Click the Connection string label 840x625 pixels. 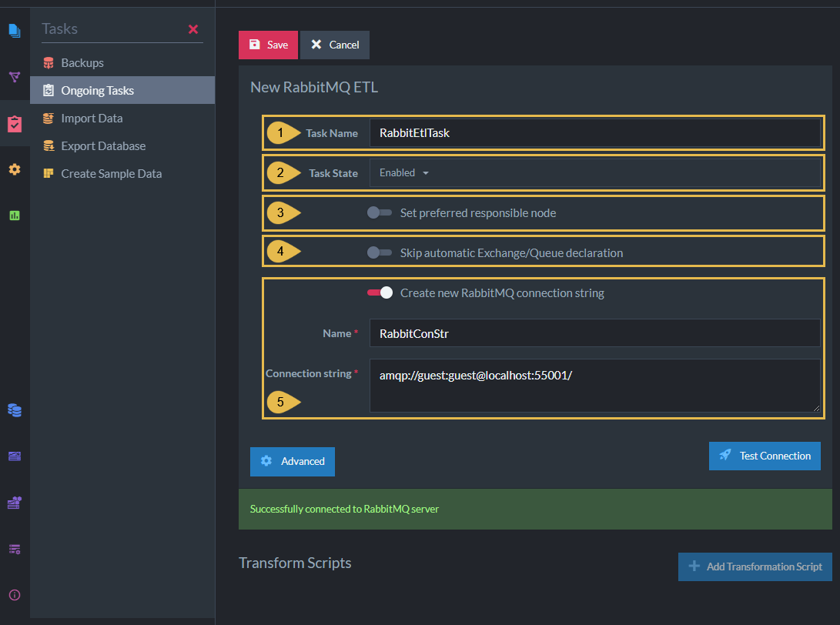coord(309,373)
